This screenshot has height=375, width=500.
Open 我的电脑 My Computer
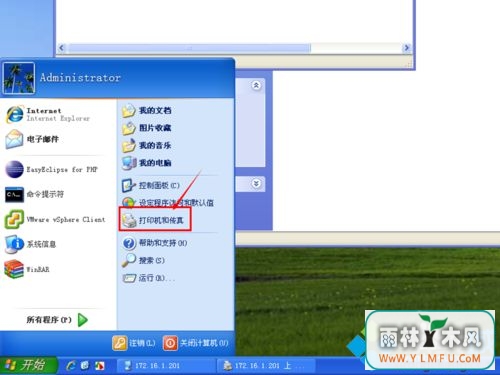pyautogui.click(x=147, y=163)
